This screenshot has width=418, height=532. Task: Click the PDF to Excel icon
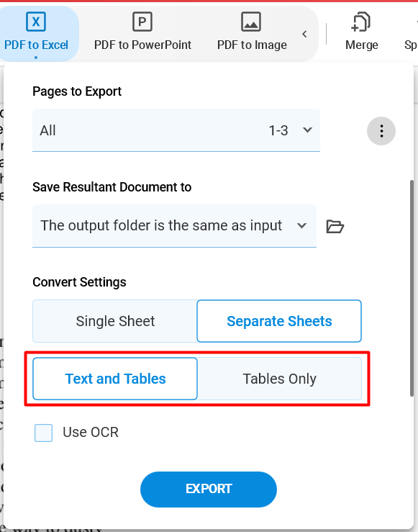click(x=35, y=22)
